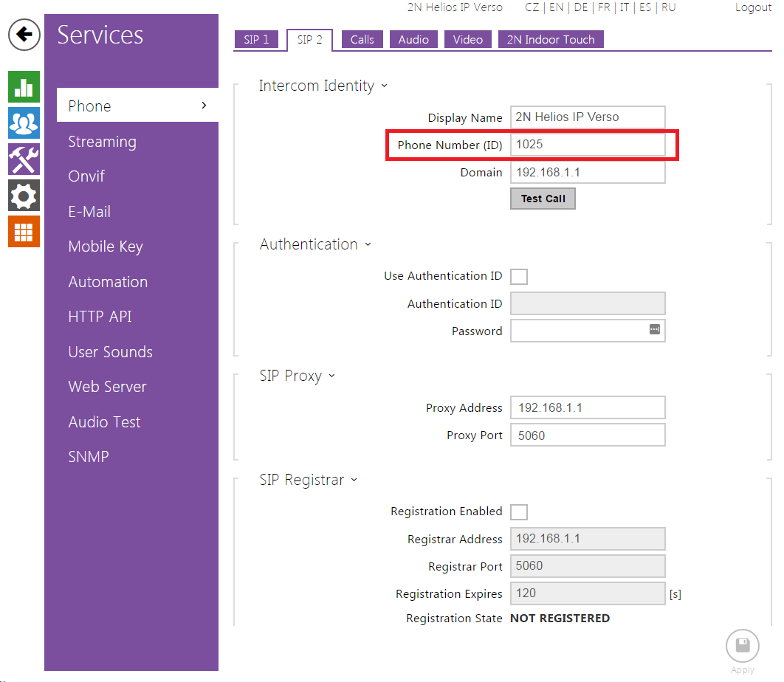Click the Phone Number (ID) field
This screenshot has width=784, height=682.
[x=588, y=145]
